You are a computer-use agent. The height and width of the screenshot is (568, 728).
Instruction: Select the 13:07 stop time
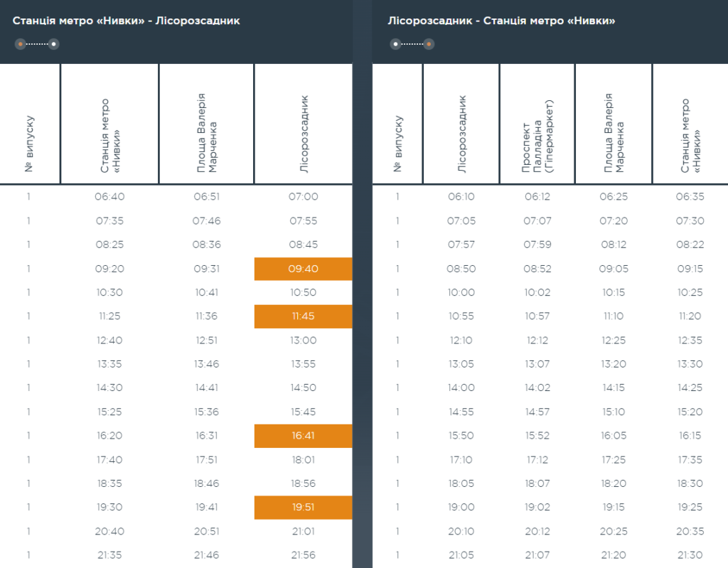click(x=537, y=364)
